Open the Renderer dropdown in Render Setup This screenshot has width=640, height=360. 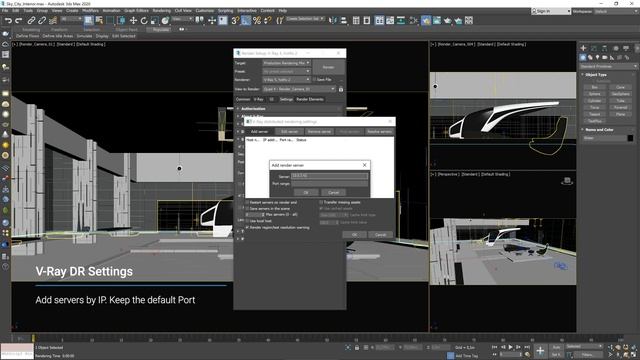[287, 80]
